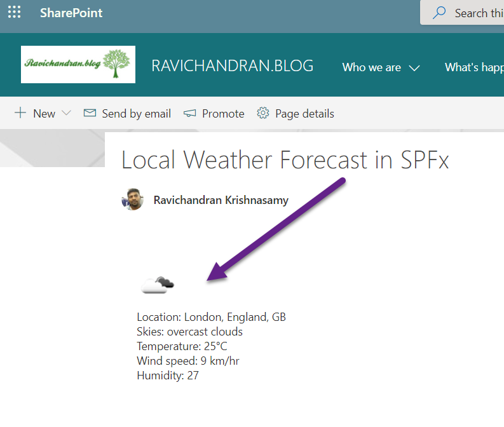
Task: Click the Local Weather Forecast page title
Action: click(x=285, y=160)
